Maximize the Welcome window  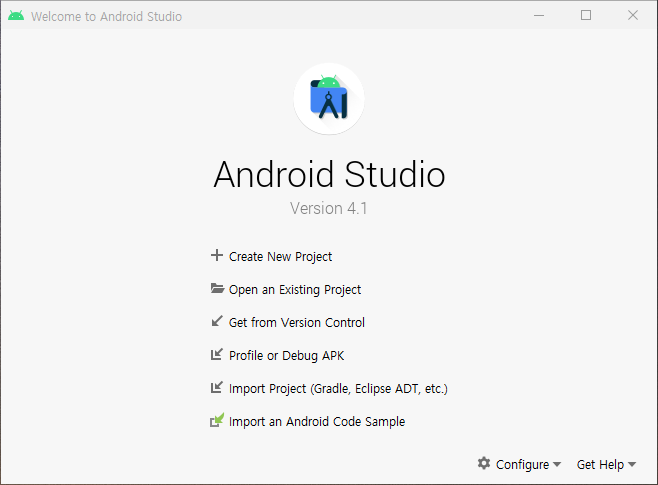(x=586, y=16)
